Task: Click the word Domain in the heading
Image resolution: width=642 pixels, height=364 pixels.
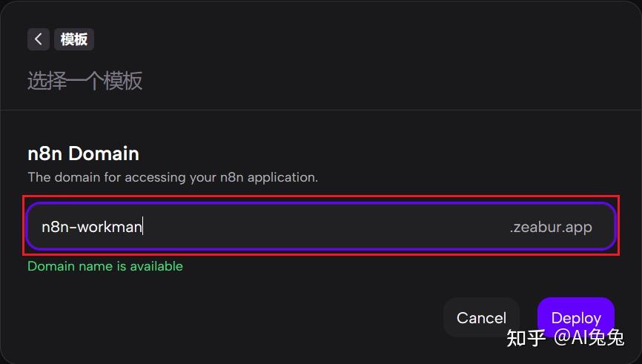Action: [x=104, y=153]
